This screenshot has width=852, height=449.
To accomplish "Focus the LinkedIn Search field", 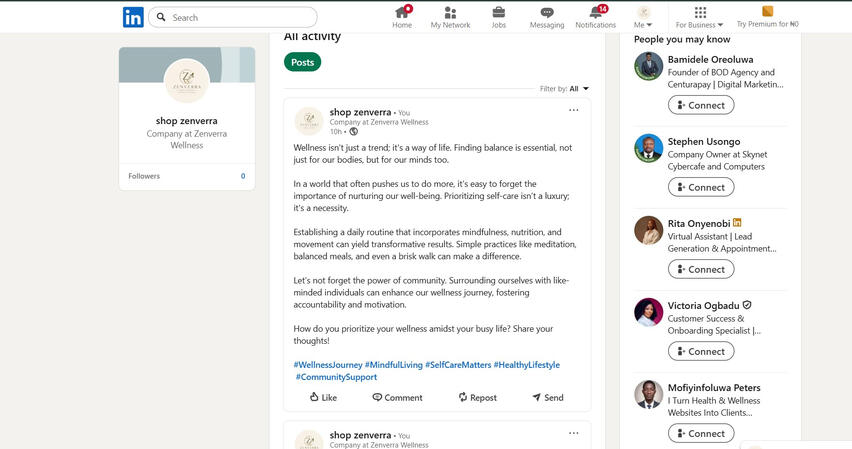I will pos(233,17).
